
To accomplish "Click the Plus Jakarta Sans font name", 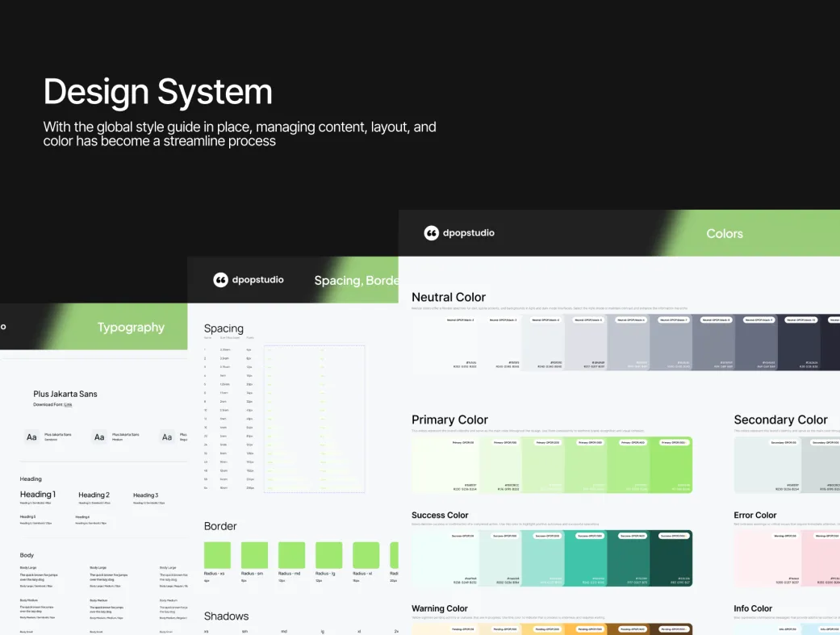I will click(65, 394).
